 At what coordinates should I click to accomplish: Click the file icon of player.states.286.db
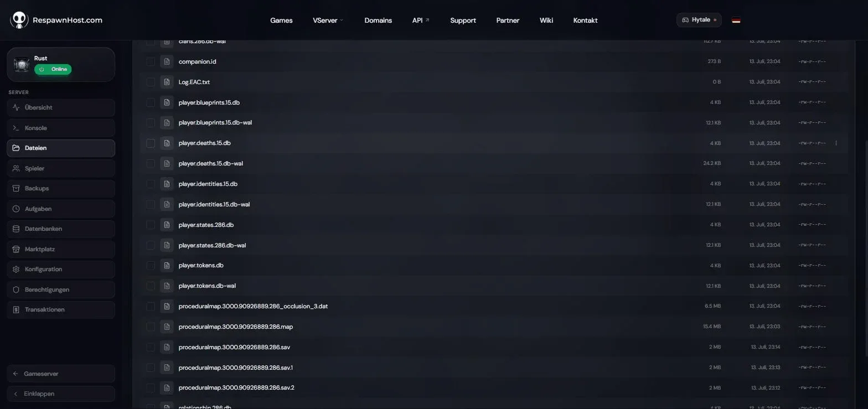click(x=167, y=225)
